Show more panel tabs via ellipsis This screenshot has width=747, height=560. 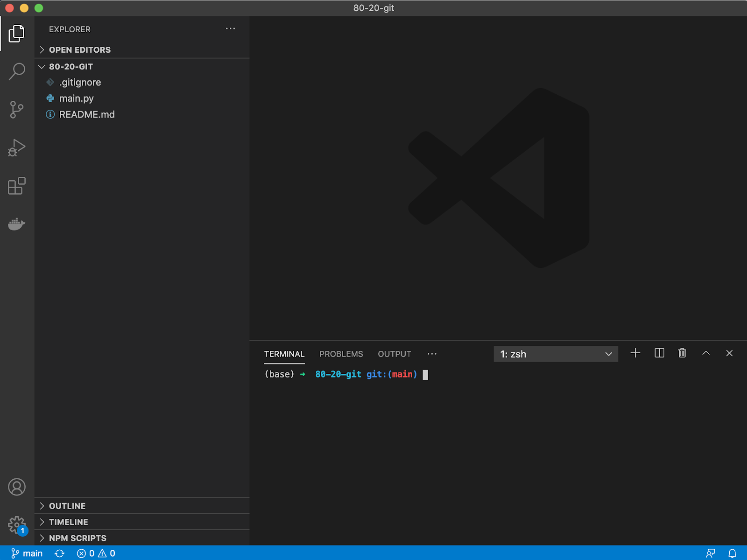pyautogui.click(x=432, y=354)
